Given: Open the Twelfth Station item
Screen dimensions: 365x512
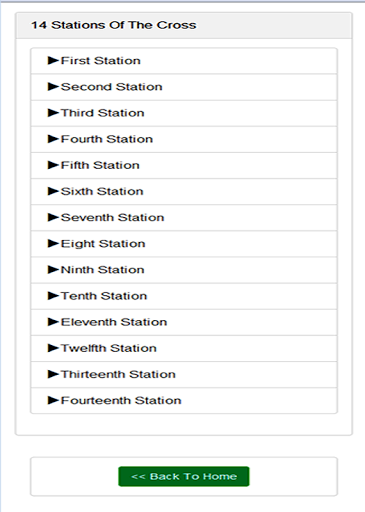Looking at the screenshot, I should 184,348.
